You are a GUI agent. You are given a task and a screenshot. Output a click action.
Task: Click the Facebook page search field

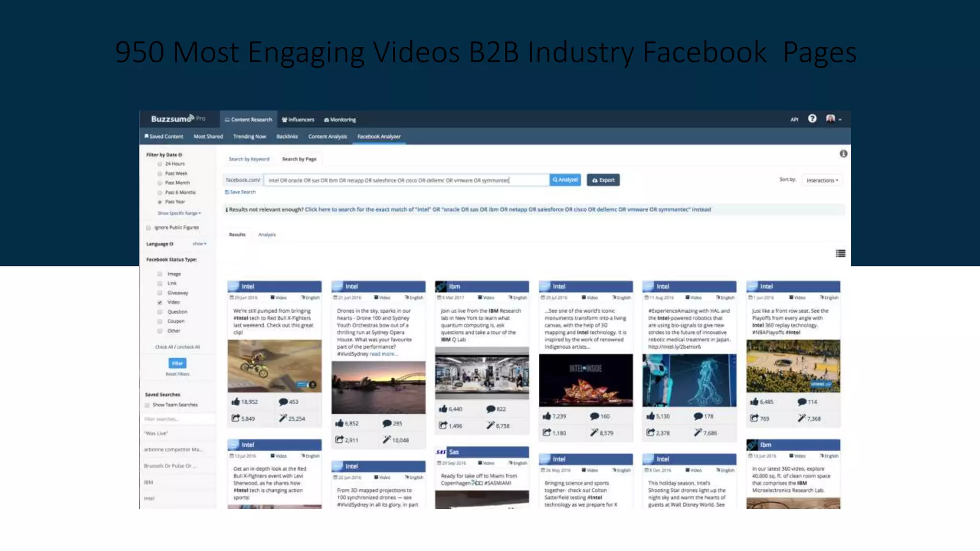tap(407, 180)
